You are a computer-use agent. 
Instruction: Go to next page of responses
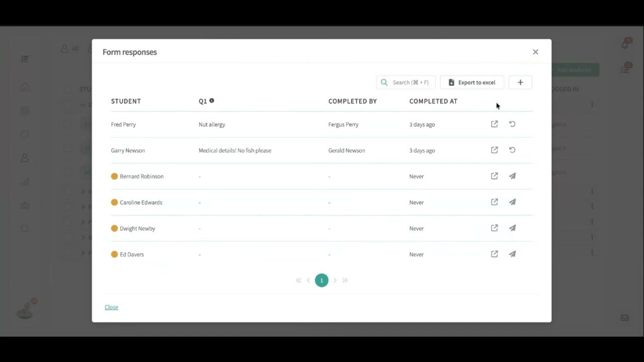click(x=335, y=281)
